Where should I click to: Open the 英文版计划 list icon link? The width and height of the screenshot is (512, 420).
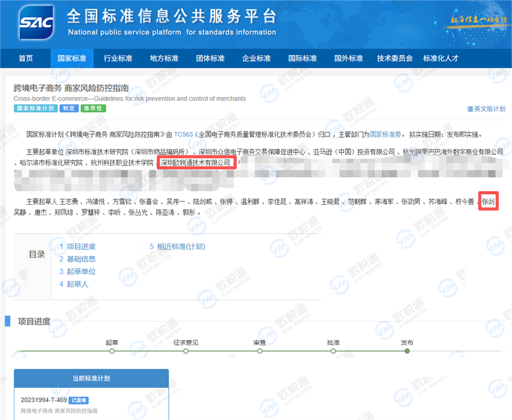click(x=486, y=109)
